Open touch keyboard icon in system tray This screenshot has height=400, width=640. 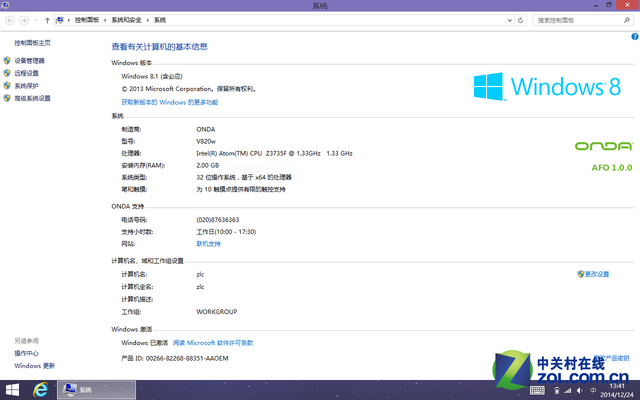(537, 391)
